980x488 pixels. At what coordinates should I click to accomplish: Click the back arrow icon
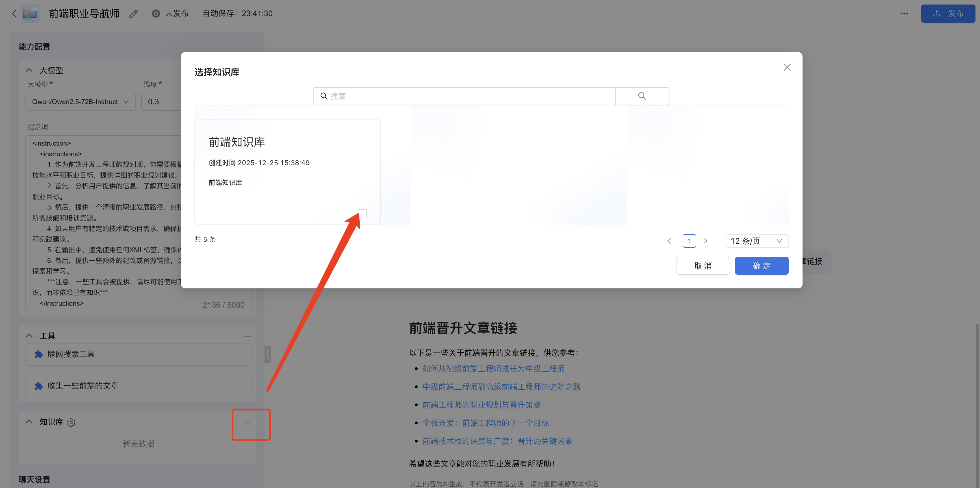coord(14,14)
